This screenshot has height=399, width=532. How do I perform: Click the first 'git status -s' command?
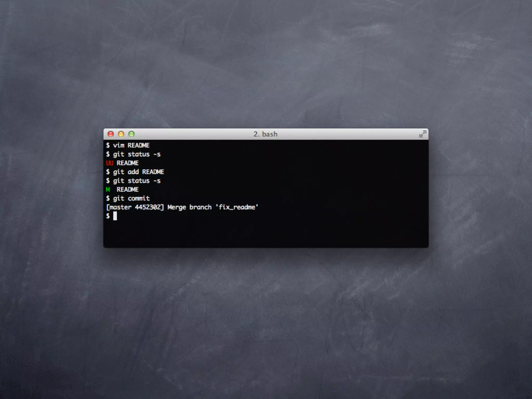[137, 154]
